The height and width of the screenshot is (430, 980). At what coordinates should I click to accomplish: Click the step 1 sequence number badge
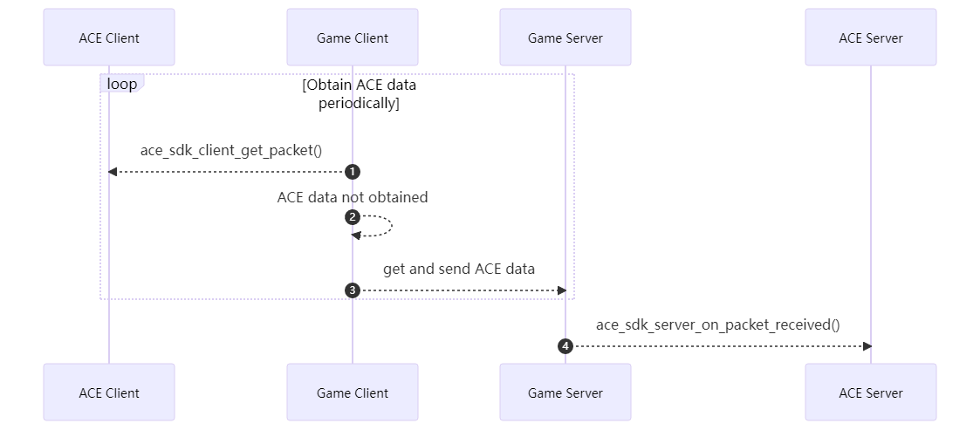353,172
